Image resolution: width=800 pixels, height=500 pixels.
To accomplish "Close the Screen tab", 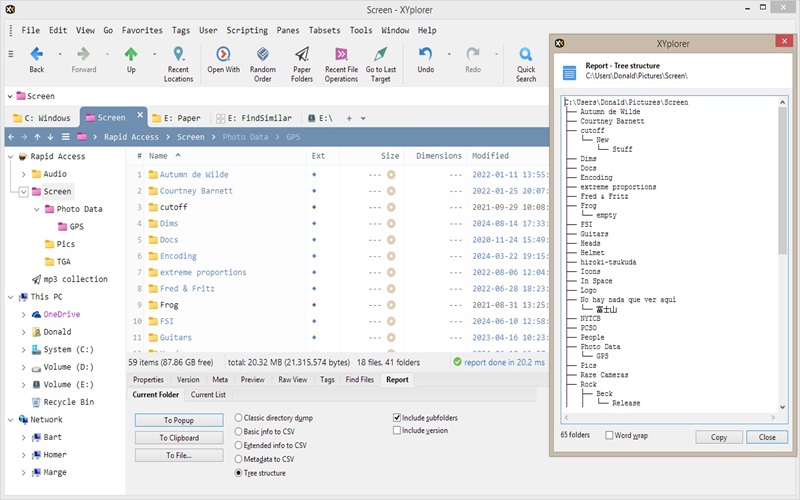I will point(140,115).
